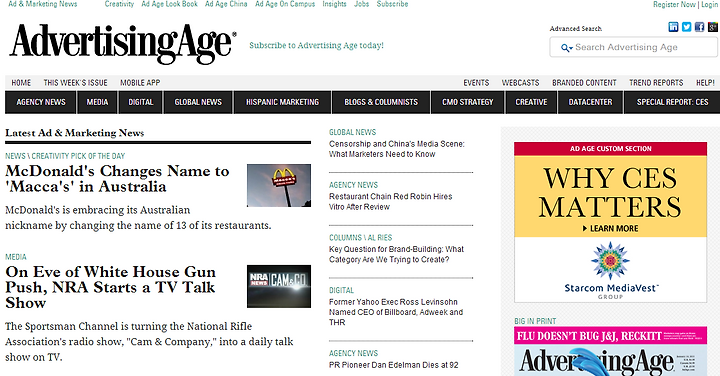Open Ad Age On Campus link
720x376 pixels.
(285, 4)
